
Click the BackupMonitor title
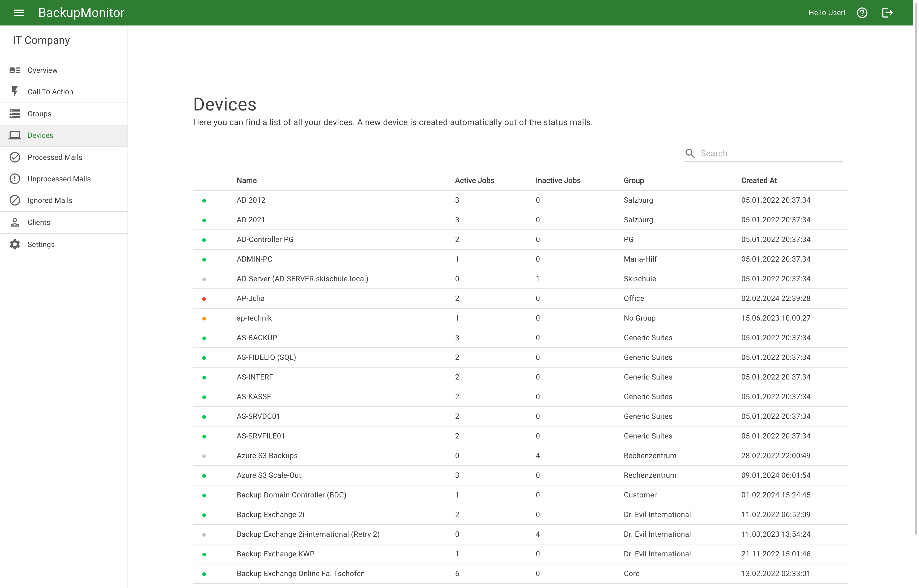point(81,12)
